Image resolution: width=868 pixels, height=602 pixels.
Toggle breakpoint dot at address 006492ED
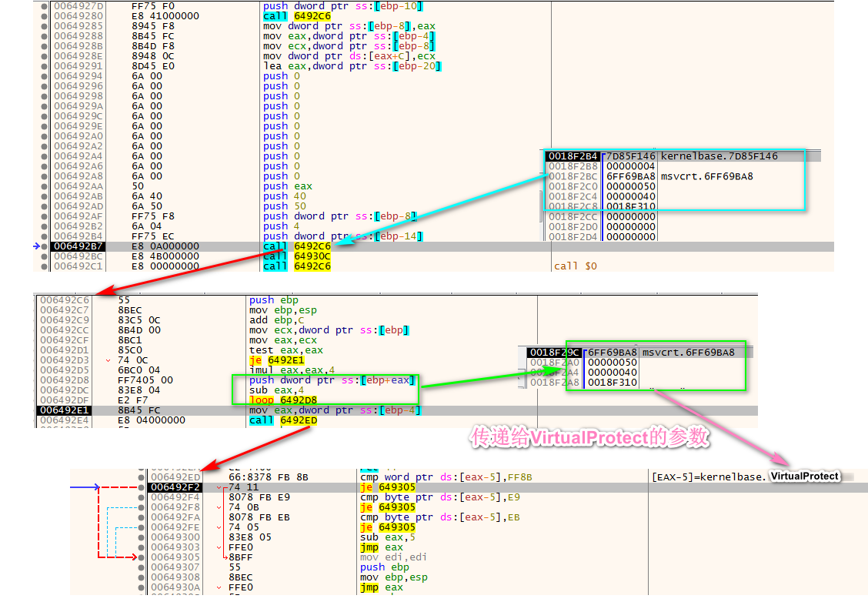141,477
